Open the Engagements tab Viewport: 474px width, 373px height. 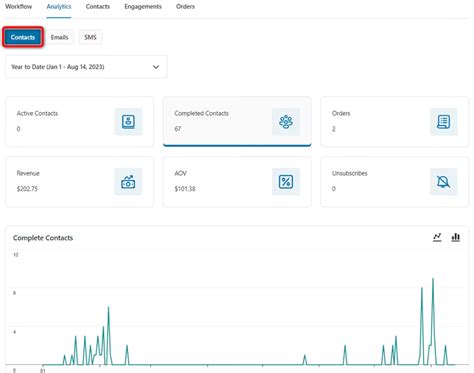pyautogui.click(x=143, y=6)
